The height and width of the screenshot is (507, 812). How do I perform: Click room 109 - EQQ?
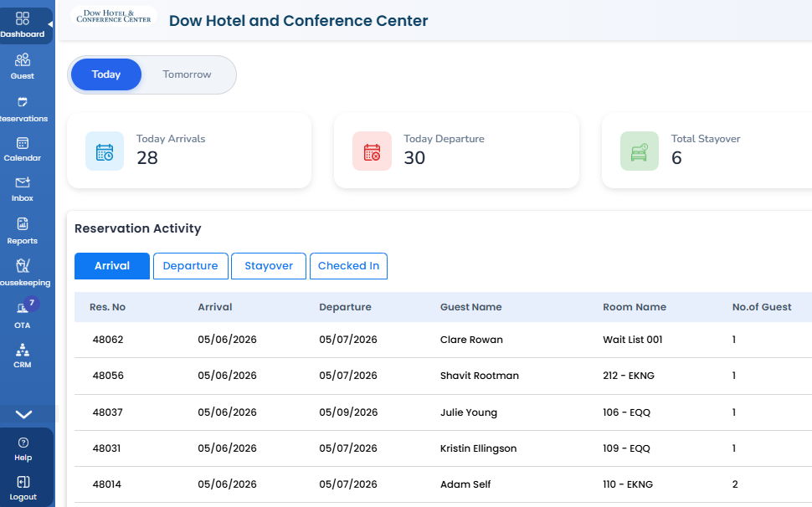(627, 448)
